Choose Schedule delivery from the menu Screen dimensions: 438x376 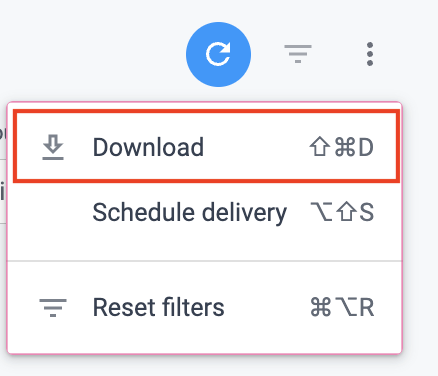205,212
